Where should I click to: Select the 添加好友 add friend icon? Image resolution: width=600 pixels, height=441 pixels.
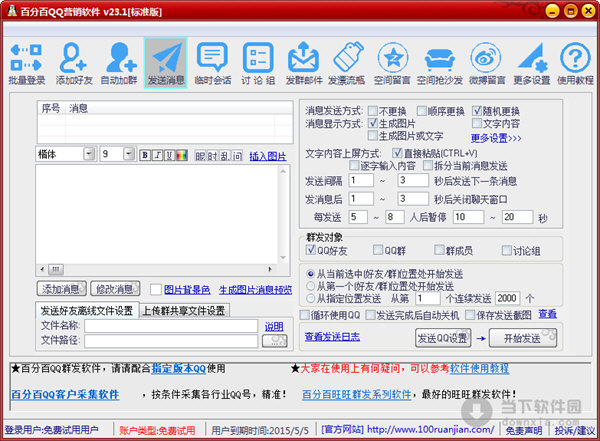(74, 64)
